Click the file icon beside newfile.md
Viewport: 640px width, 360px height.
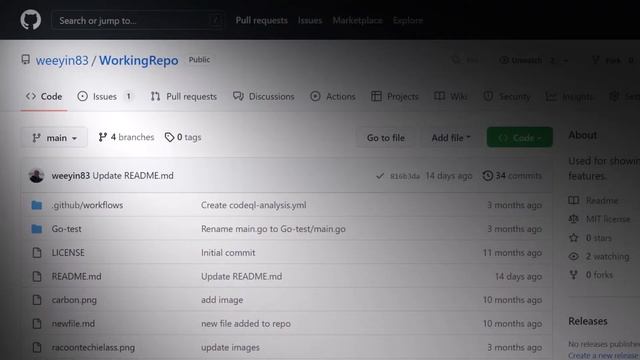coord(37,324)
